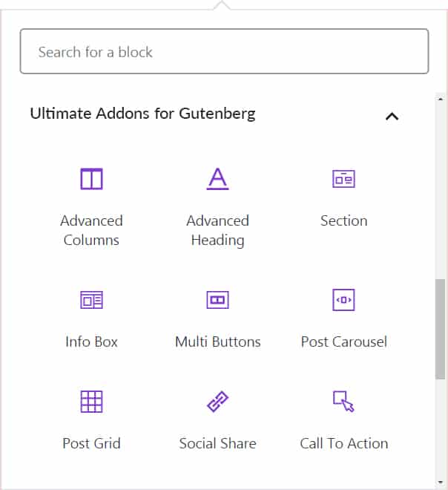Image resolution: width=448 pixels, height=490 pixels.
Task: Insert Multi Buttons block icon
Action: pyautogui.click(x=217, y=300)
